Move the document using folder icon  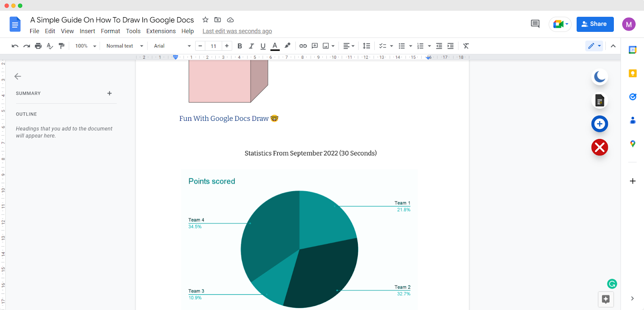click(x=218, y=20)
